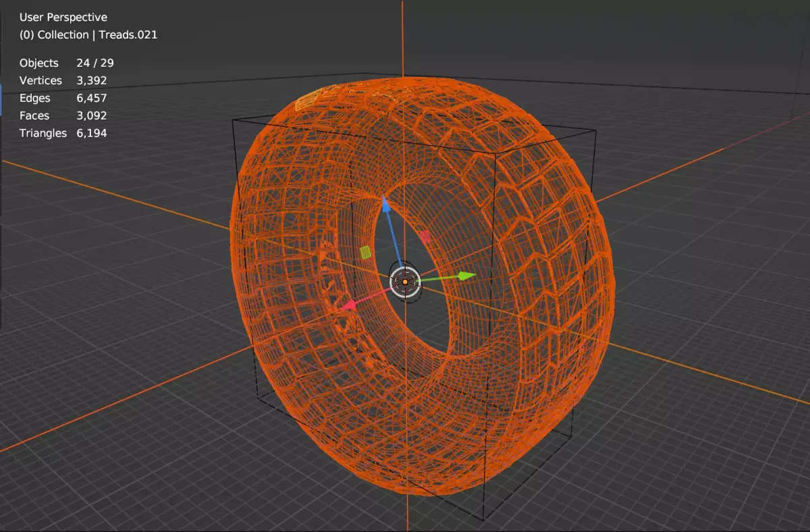
Task: Click the "Edges 6,457" statistic
Action: [x=63, y=98]
